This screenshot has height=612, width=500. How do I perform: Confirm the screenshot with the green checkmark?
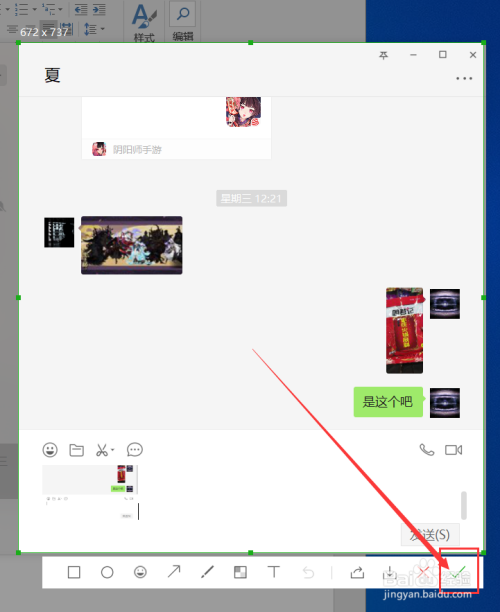(457, 572)
